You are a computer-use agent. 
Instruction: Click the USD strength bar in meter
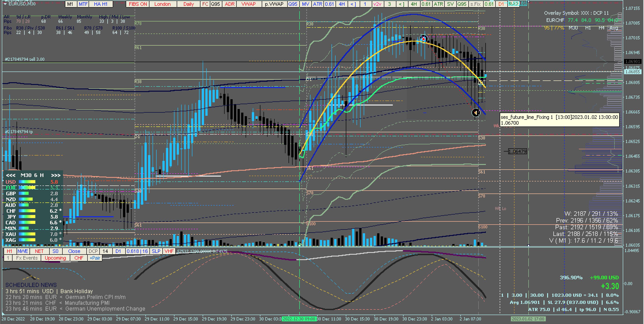pyautogui.click(x=27, y=182)
